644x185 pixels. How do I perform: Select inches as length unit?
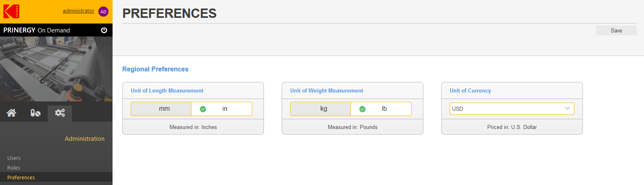221,109
